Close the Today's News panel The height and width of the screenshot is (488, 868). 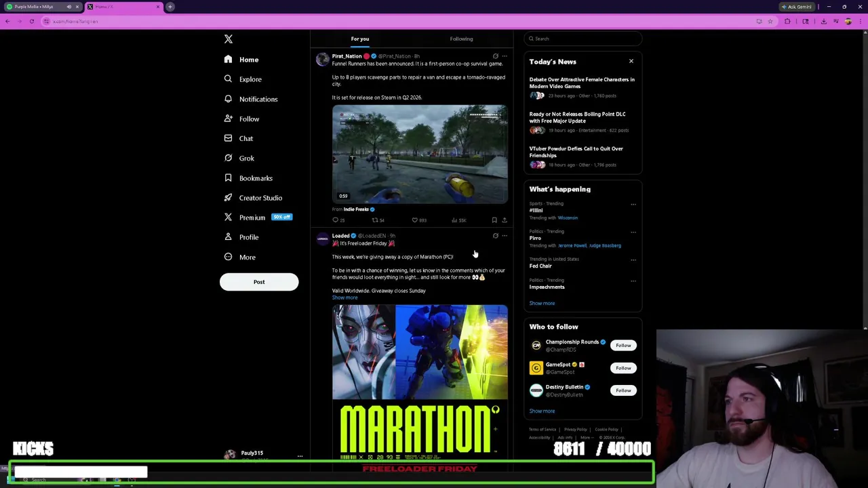tap(631, 62)
